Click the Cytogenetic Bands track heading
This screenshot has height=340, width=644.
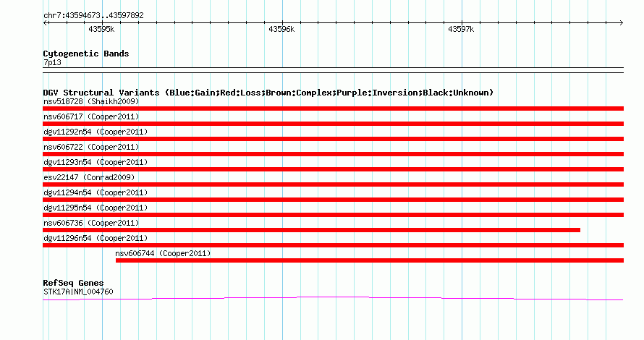coord(86,54)
